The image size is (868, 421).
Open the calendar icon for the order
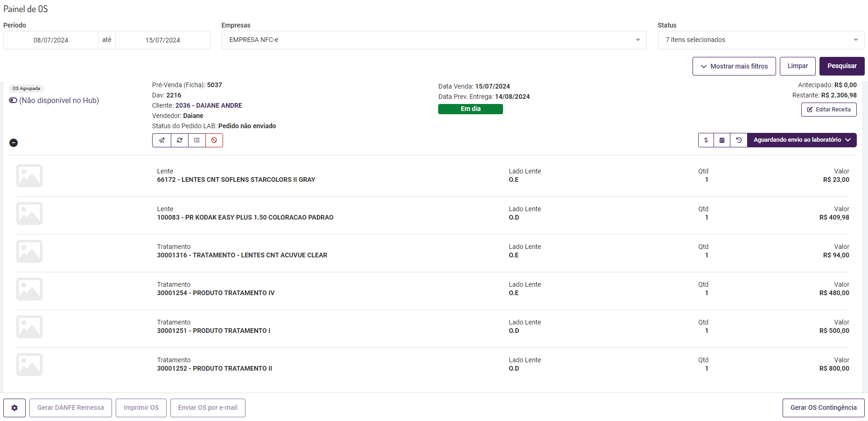click(722, 140)
